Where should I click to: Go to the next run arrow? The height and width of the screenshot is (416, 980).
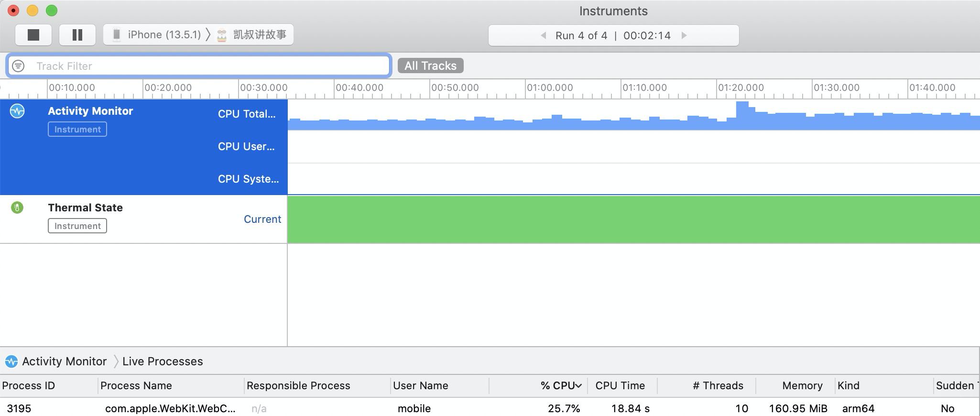684,35
